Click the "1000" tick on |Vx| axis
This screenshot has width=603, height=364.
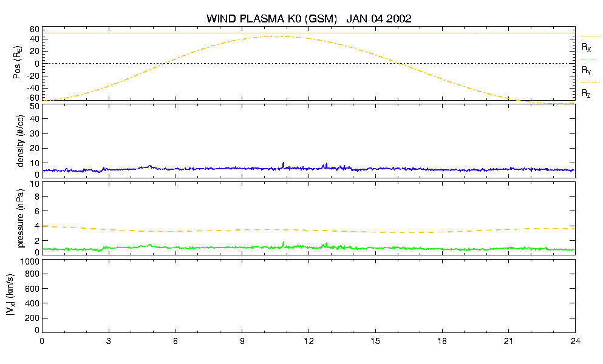pos(30,262)
